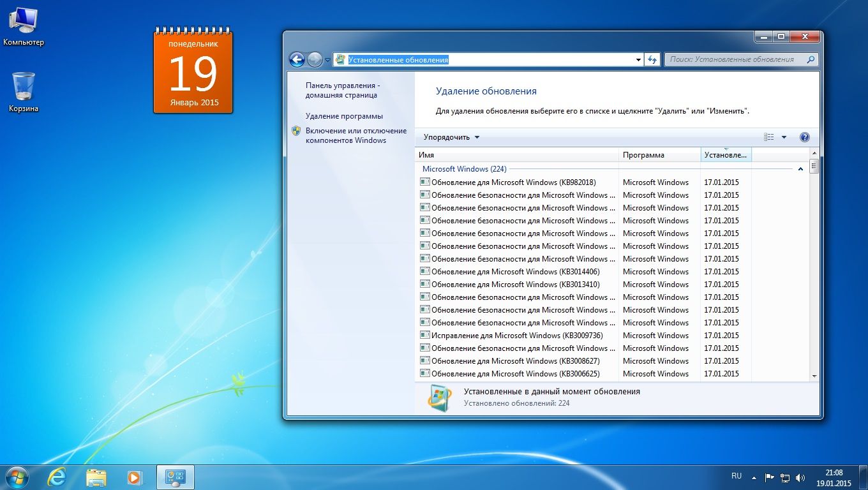Click date 17.01.2015 in KB3009736 row
The width and height of the screenshot is (868, 490).
click(x=721, y=336)
